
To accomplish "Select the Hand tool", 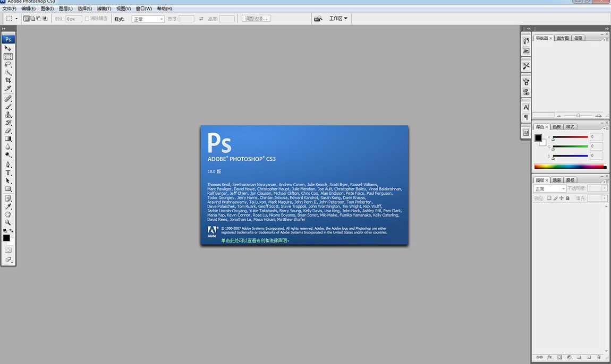I will click(x=8, y=214).
